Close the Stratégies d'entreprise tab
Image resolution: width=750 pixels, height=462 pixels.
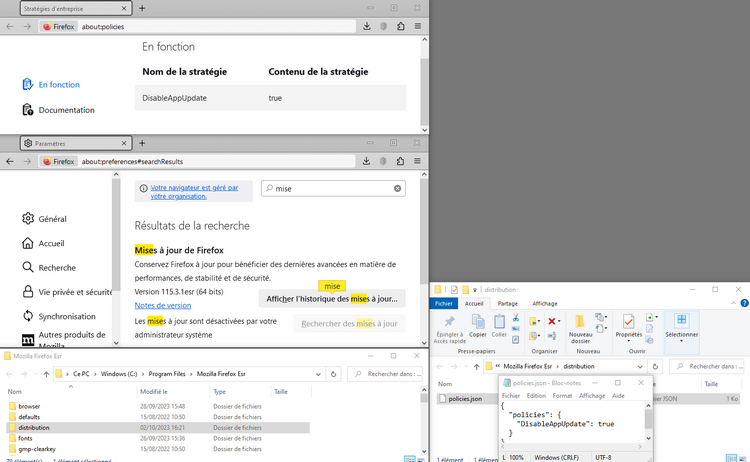[124, 8]
